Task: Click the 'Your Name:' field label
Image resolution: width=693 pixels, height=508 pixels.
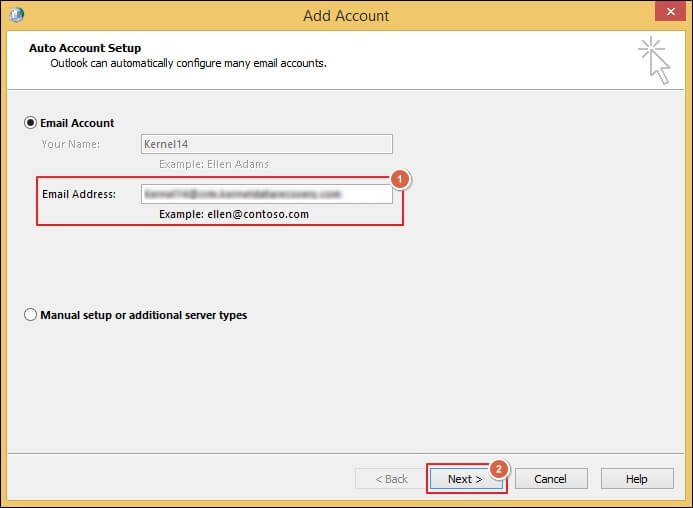Action: point(73,144)
